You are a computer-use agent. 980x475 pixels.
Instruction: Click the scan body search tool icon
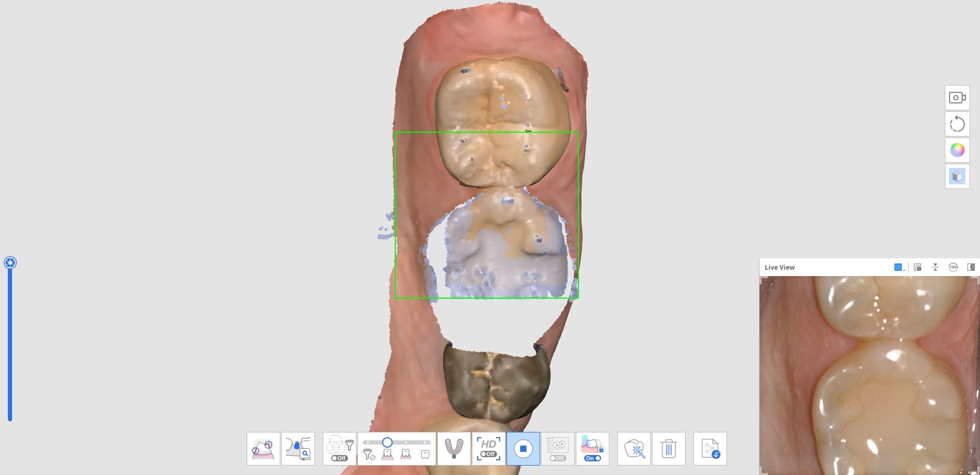298,449
